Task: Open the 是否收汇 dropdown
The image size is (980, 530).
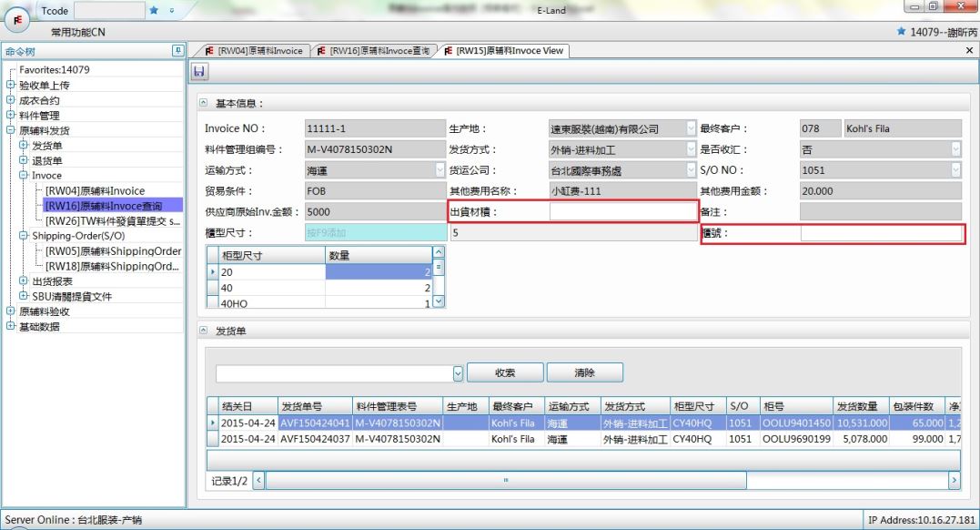Action: pos(955,149)
